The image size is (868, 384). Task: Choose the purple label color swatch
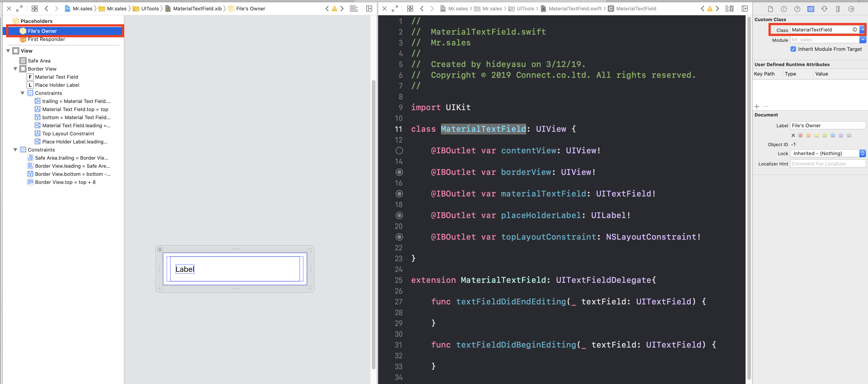pos(841,135)
